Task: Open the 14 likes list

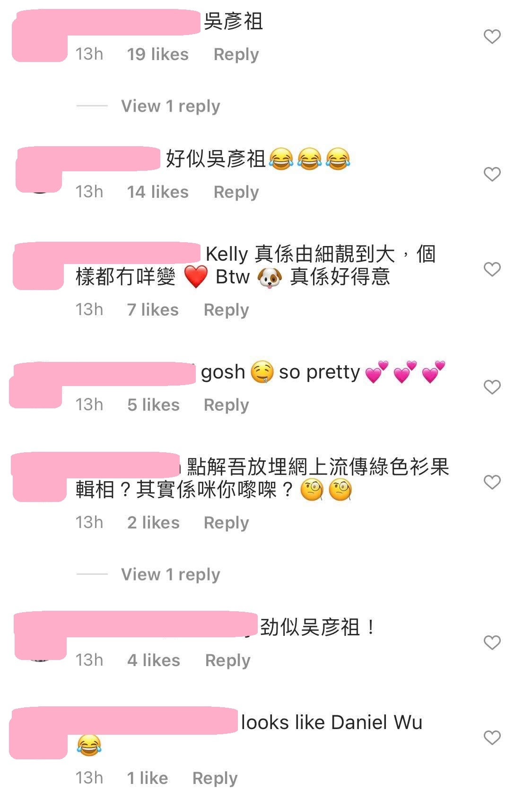Action: click(157, 192)
